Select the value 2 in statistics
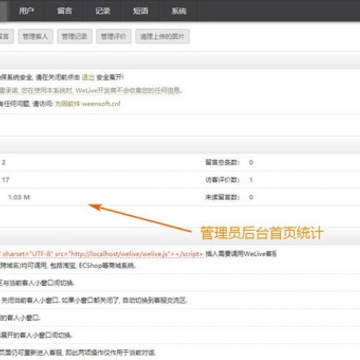 pos(4,163)
